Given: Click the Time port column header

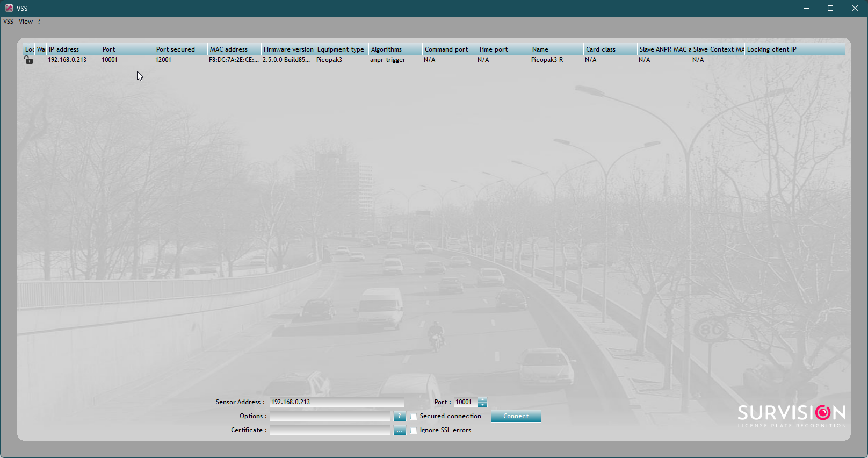Looking at the screenshot, I should 503,49.
